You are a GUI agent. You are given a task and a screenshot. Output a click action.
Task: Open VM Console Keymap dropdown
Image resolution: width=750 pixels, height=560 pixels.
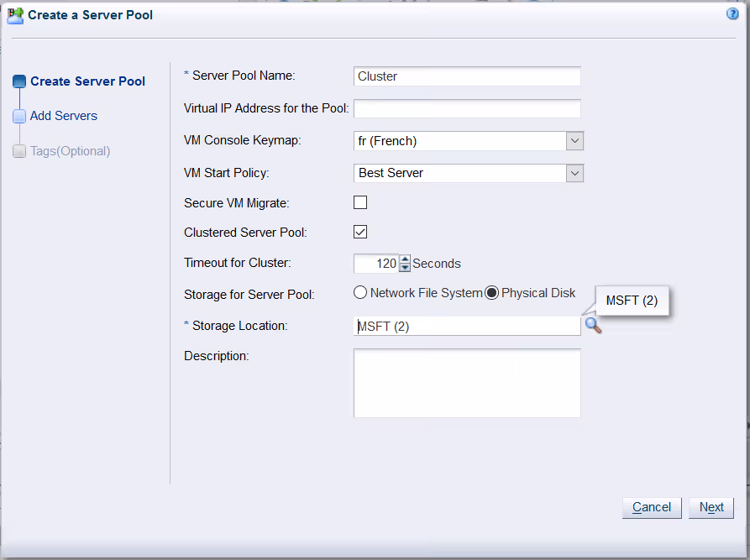tap(574, 141)
